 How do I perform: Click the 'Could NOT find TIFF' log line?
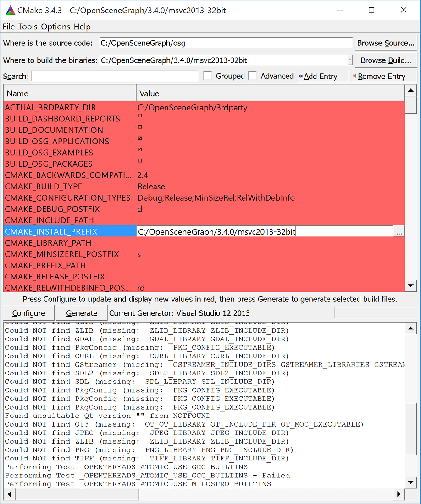[147, 458]
